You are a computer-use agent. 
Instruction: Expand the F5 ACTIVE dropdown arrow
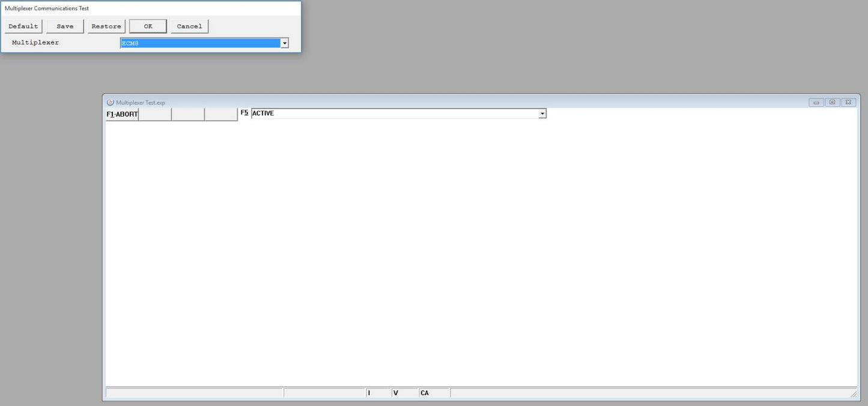(x=542, y=114)
